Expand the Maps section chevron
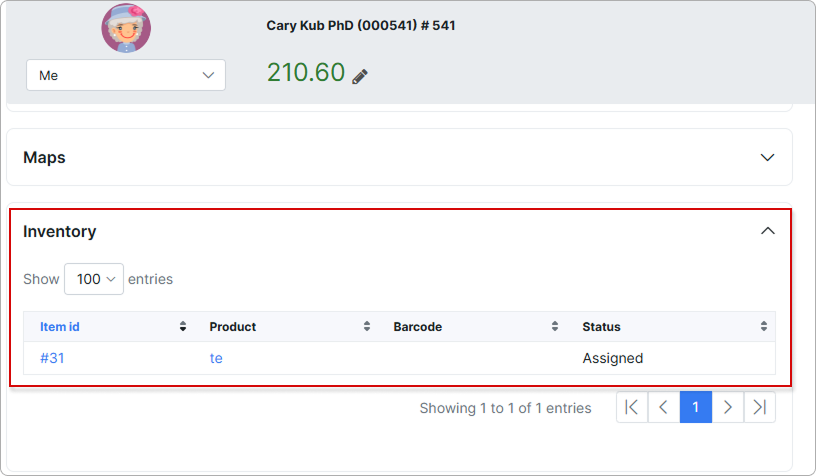The height and width of the screenshot is (476, 816). coord(767,158)
